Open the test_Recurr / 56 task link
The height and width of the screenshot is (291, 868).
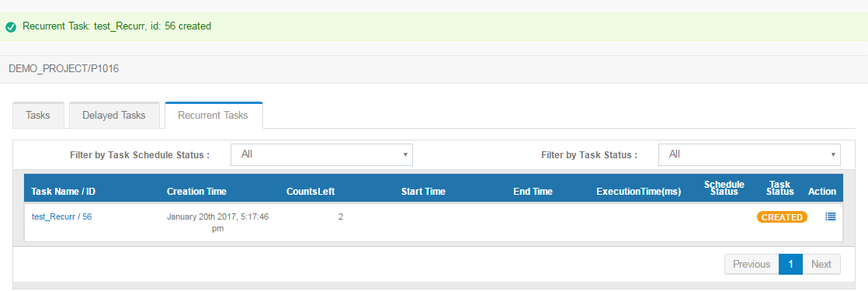62,217
